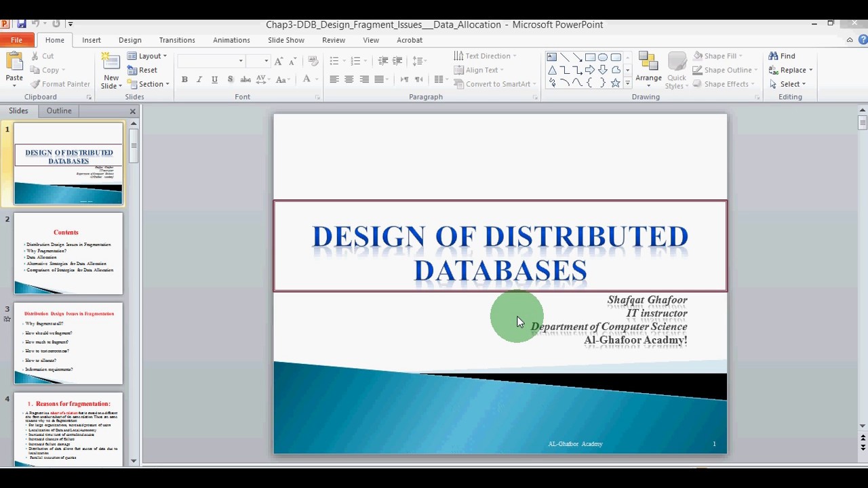Toggle Italic formatting
This screenshot has width=868, height=488.
[x=199, y=79]
